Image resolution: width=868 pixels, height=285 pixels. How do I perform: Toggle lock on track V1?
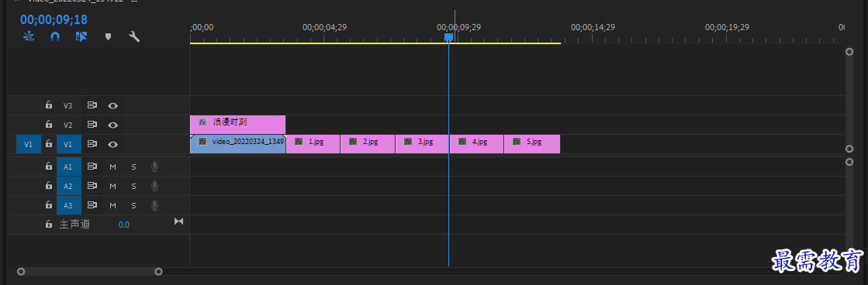[49, 144]
